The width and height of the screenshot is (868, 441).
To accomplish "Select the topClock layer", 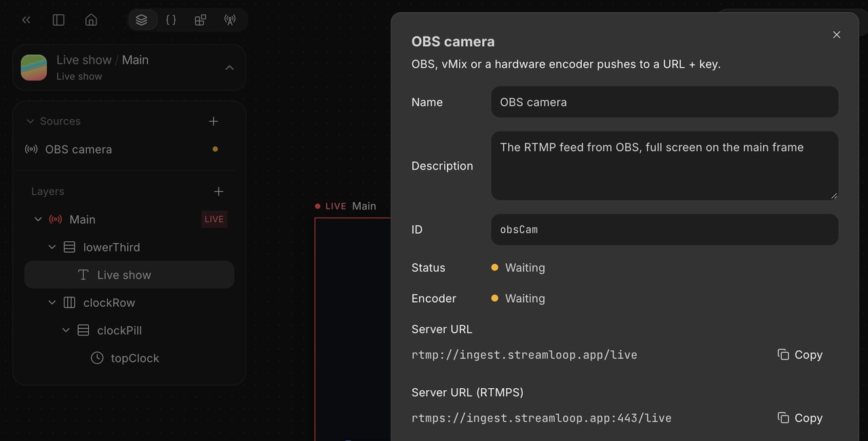I will coord(129,358).
